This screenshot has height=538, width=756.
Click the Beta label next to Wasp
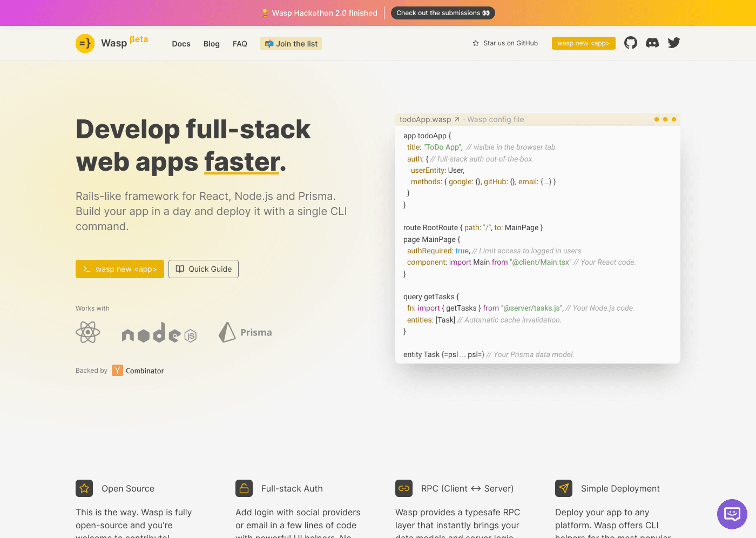coord(139,39)
